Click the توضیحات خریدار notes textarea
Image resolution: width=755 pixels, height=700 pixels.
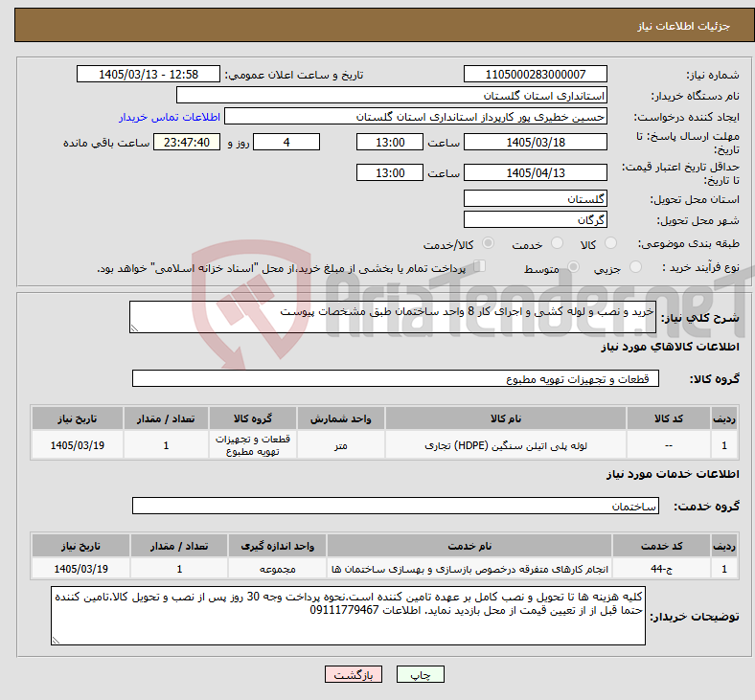pyautogui.click(x=348, y=616)
